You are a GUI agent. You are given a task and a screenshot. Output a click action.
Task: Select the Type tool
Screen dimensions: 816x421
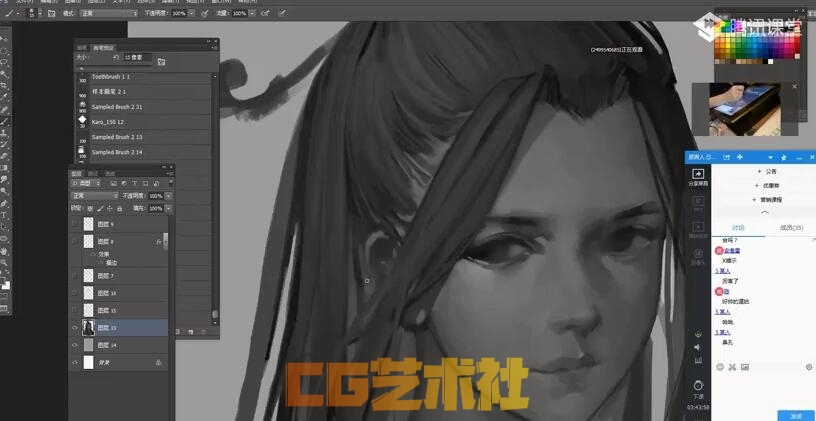[x=5, y=215]
